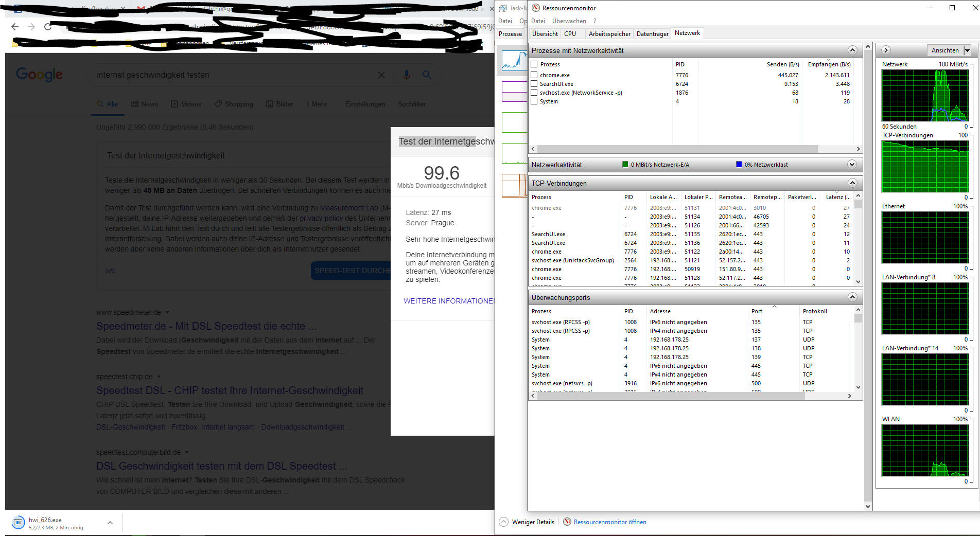Viewport: 980px width, 536px height.
Task: Open the Task Manager Prozesse tab
Action: click(510, 34)
